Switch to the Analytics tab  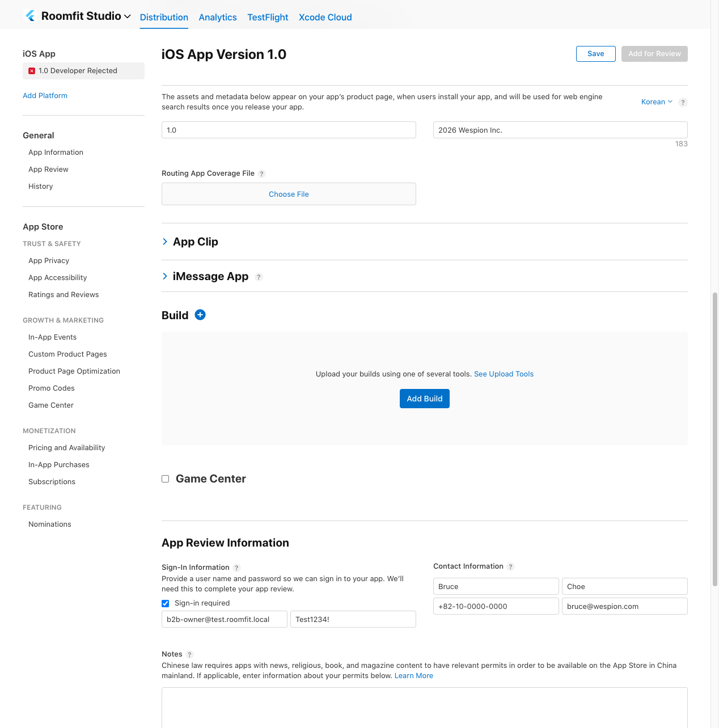tap(218, 18)
